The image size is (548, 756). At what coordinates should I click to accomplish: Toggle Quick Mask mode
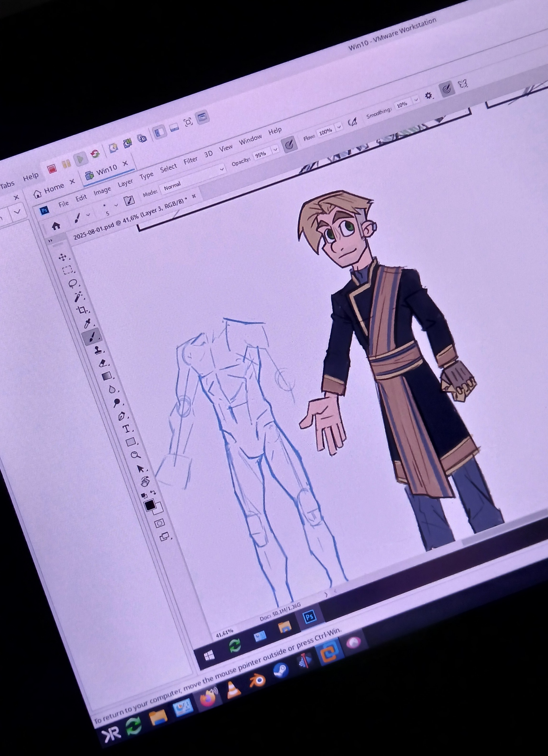point(159,523)
